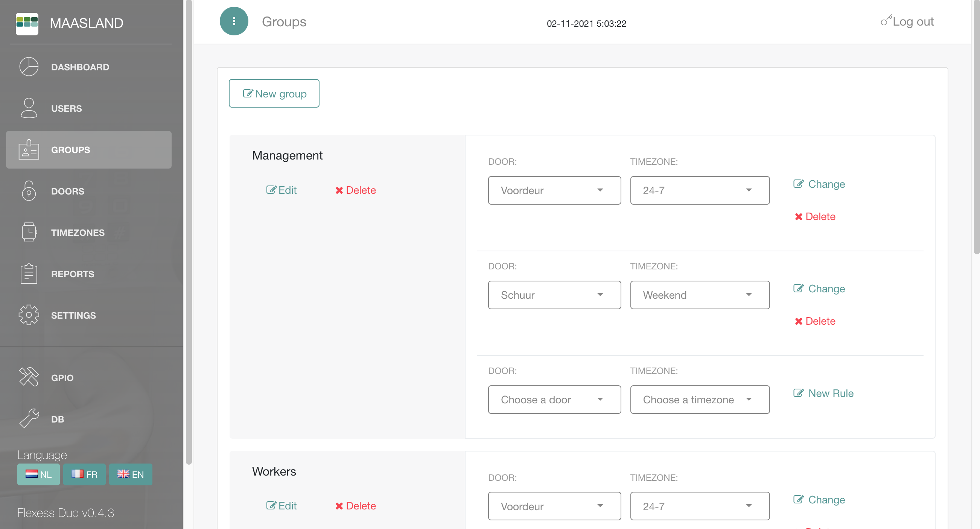Click the Maasland logo icon
The width and height of the screenshot is (980, 529).
[27, 24]
